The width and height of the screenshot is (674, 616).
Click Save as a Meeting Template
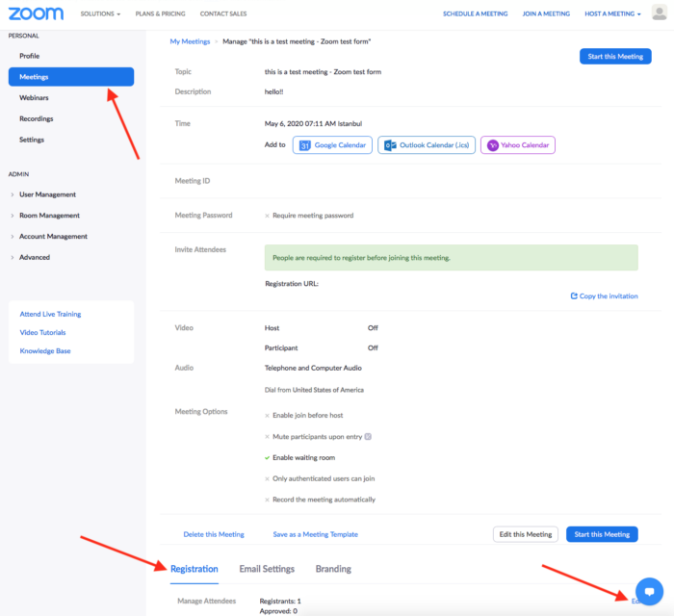tap(315, 534)
